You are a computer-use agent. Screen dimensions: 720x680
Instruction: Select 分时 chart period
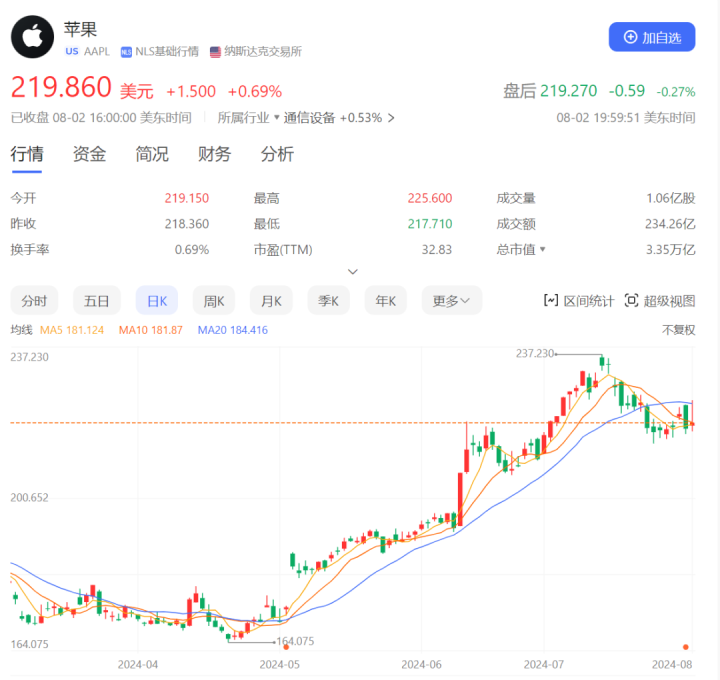pyautogui.click(x=34, y=301)
